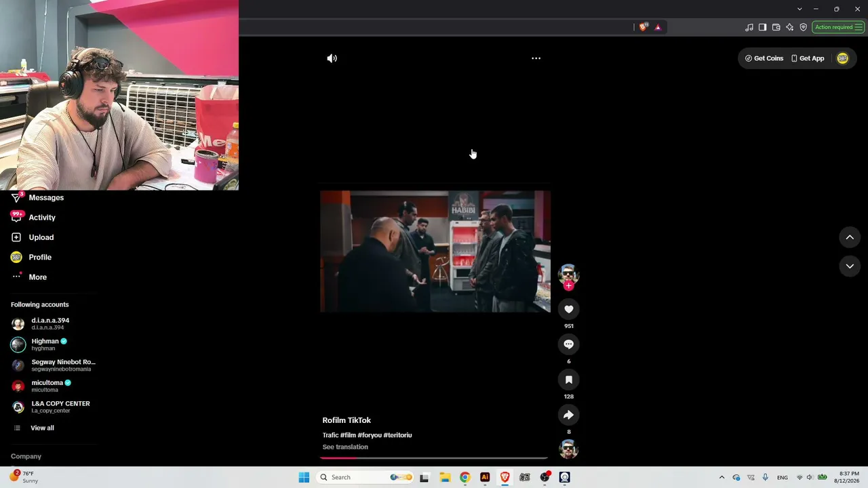This screenshot has height=488, width=868.
Task: Click the taskbar Search box
Action: click(366, 477)
